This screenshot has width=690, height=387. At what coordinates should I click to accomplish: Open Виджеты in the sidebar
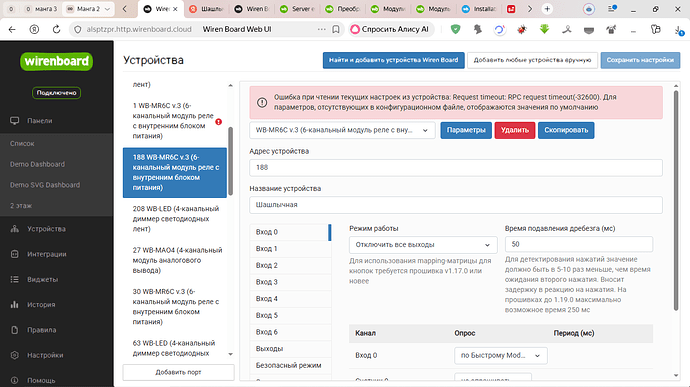coord(42,280)
